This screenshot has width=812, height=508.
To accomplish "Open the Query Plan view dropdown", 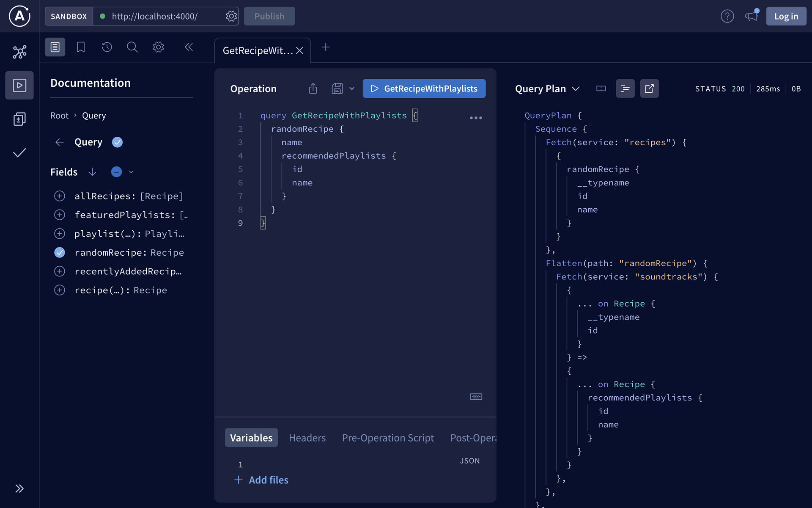I will tap(576, 88).
